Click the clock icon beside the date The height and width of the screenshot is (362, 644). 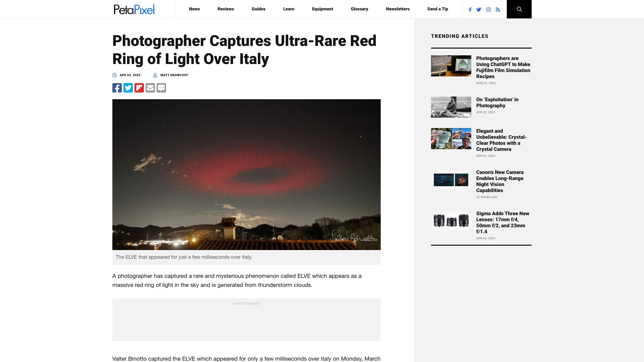pos(114,75)
